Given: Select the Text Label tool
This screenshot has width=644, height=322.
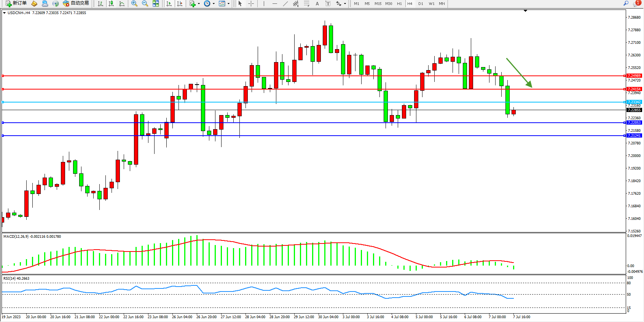Looking at the screenshot, I should coord(328,3).
